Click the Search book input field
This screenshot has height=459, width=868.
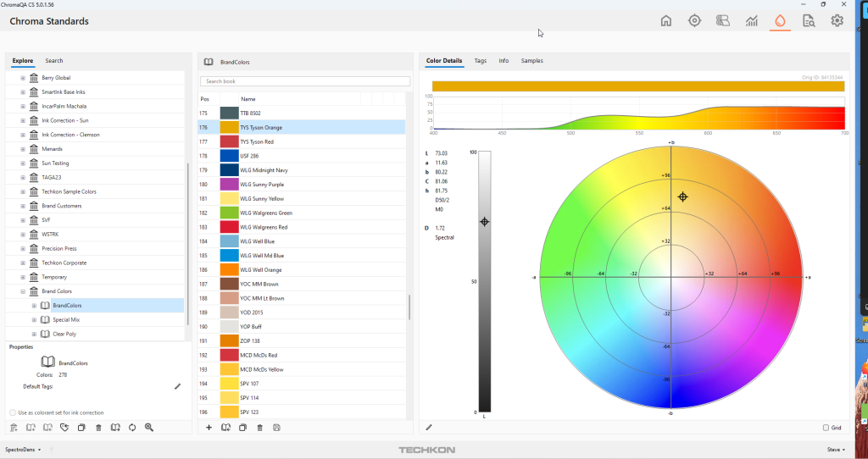tap(305, 81)
